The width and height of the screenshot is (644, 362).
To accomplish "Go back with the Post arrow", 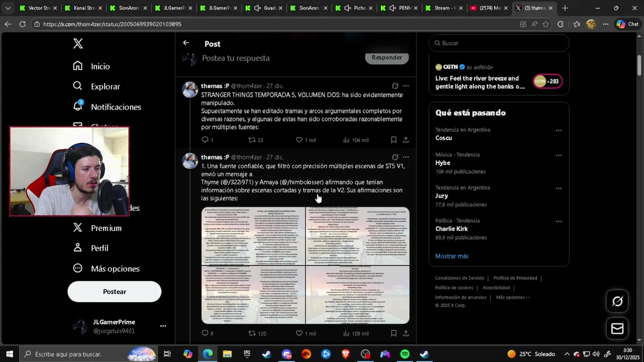I will click(186, 43).
